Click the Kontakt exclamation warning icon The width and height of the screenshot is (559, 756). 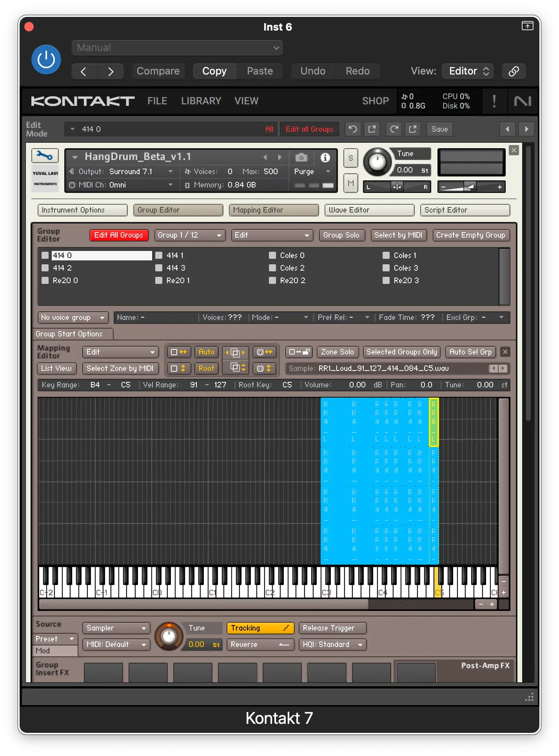(x=494, y=101)
